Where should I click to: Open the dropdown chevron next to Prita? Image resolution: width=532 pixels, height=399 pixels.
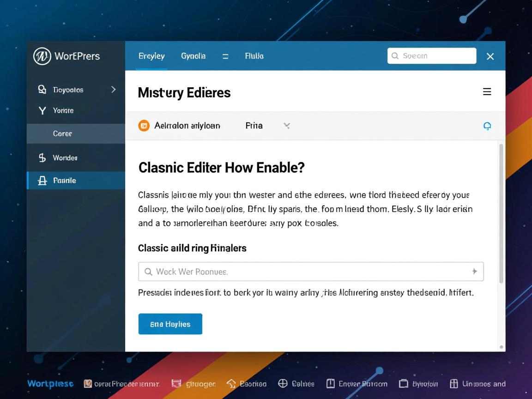(287, 126)
